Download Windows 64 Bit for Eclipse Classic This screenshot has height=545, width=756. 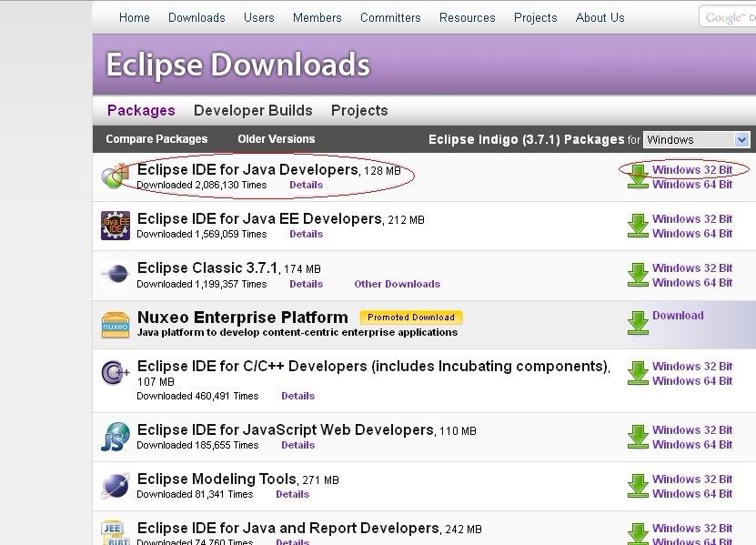pyautogui.click(x=692, y=283)
